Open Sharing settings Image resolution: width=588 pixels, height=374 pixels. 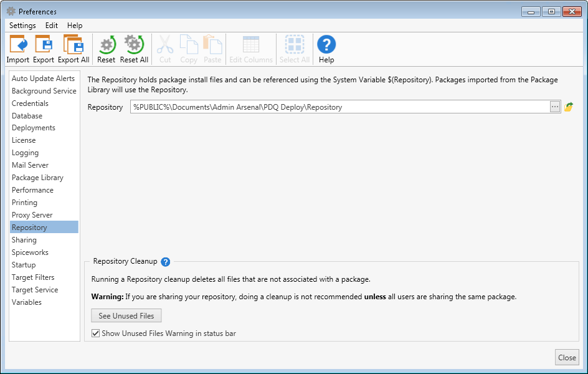[x=44, y=240]
